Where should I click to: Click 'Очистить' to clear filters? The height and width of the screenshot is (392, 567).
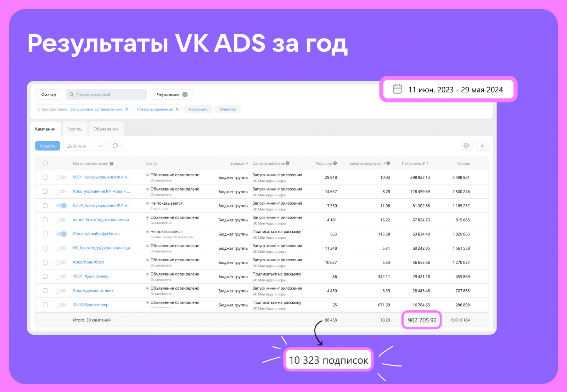click(228, 109)
